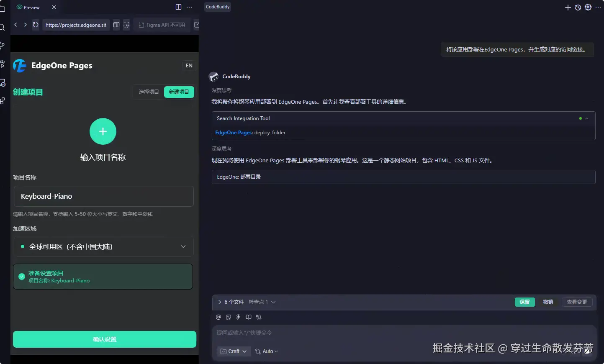604x364 pixels.
Task: Click the @ mention context icon
Action: [x=218, y=317]
